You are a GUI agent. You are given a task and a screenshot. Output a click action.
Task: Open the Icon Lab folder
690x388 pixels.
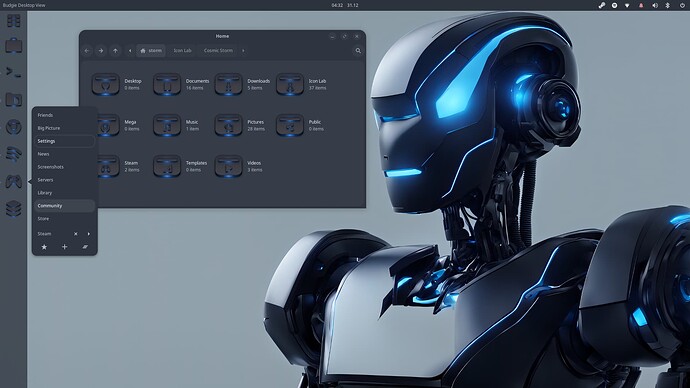tap(290, 84)
